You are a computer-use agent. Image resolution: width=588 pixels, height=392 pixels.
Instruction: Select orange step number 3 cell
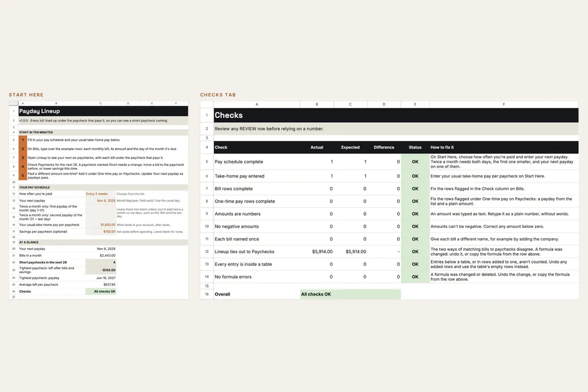pos(22,158)
